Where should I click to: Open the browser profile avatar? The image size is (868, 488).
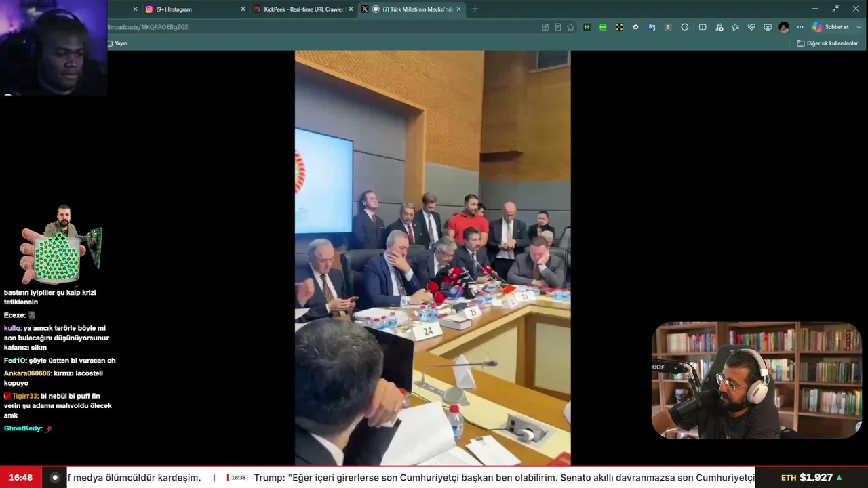[784, 27]
